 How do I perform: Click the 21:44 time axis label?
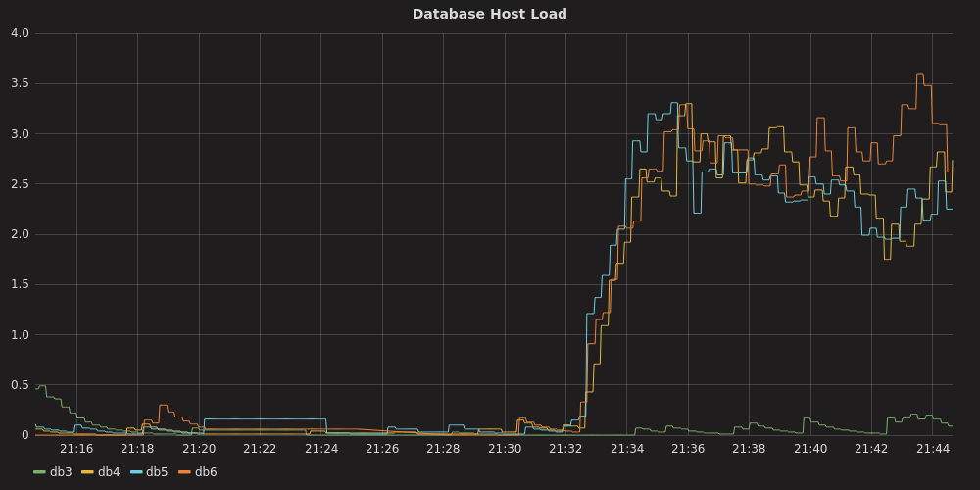933,449
